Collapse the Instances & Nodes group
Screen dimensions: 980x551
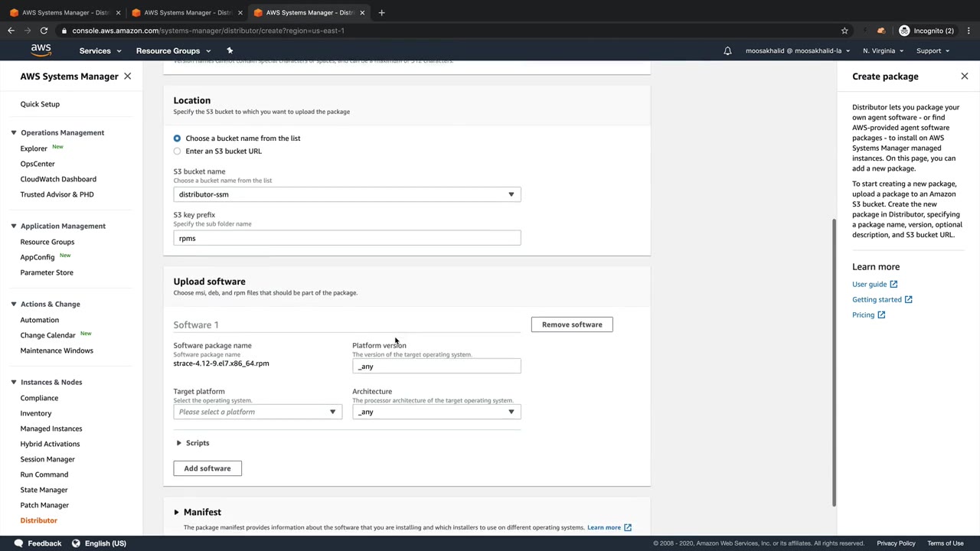[x=14, y=382]
